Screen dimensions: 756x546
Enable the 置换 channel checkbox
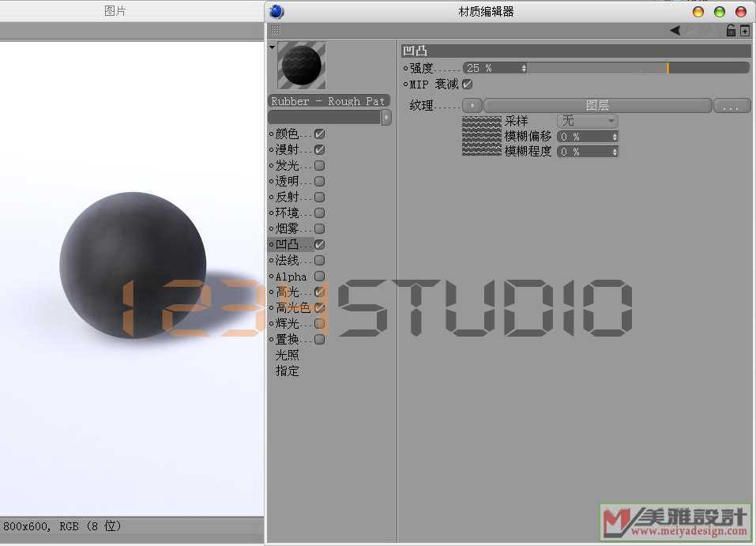319,339
